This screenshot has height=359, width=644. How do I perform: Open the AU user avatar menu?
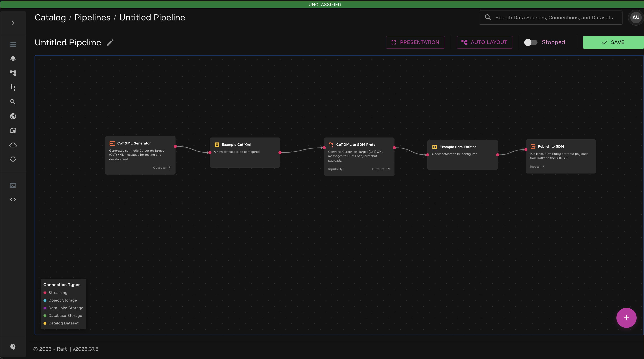(636, 18)
